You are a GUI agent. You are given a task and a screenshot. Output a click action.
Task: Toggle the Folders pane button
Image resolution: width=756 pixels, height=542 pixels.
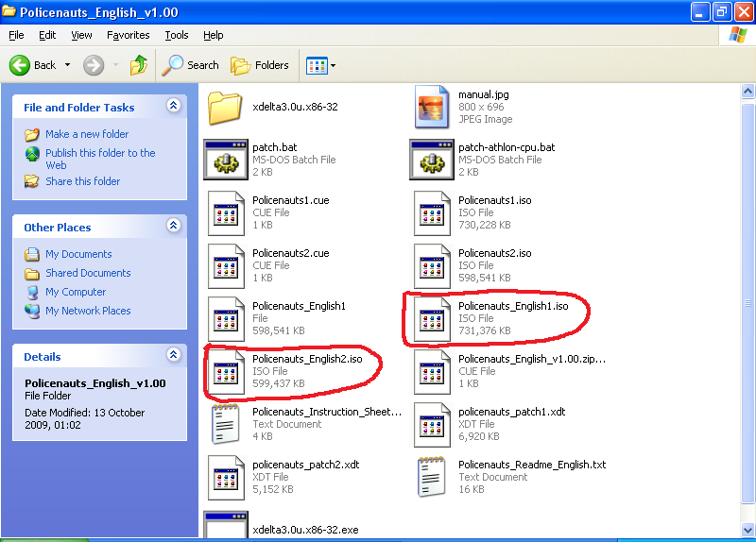click(x=260, y=65)
